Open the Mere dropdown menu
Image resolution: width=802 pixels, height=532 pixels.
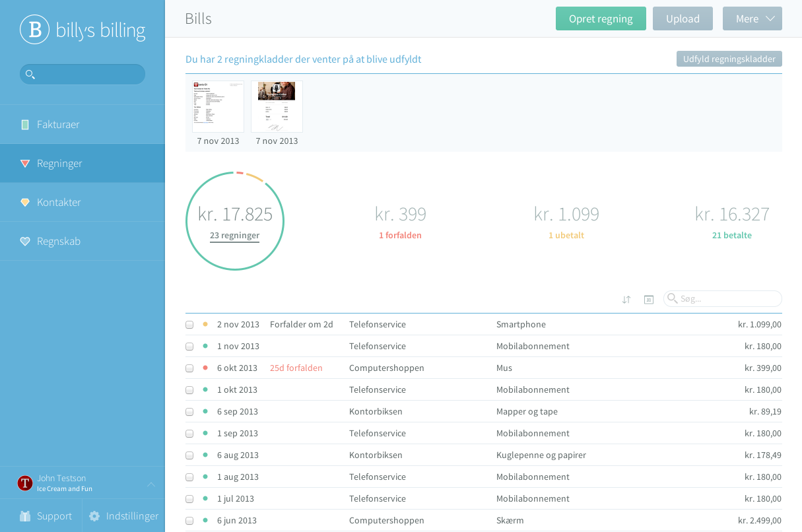click(x=752, y=18)
